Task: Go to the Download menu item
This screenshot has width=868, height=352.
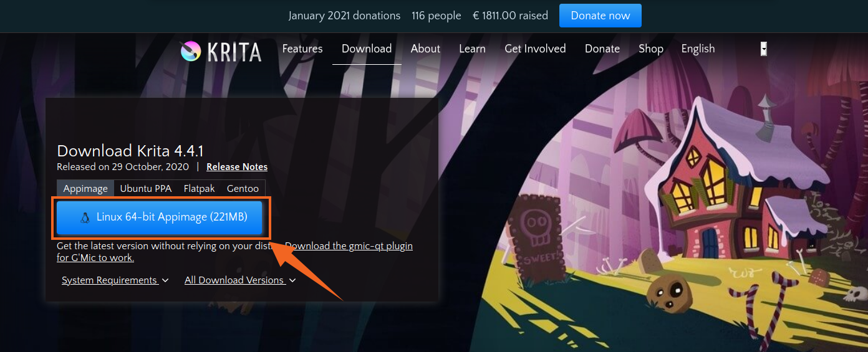Action: (367, 49)
